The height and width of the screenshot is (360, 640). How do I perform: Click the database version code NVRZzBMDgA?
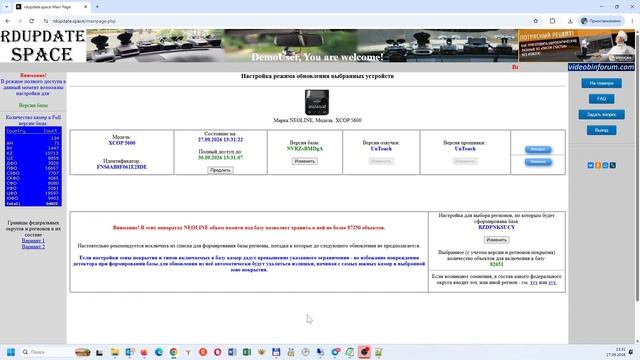point(304,149)
